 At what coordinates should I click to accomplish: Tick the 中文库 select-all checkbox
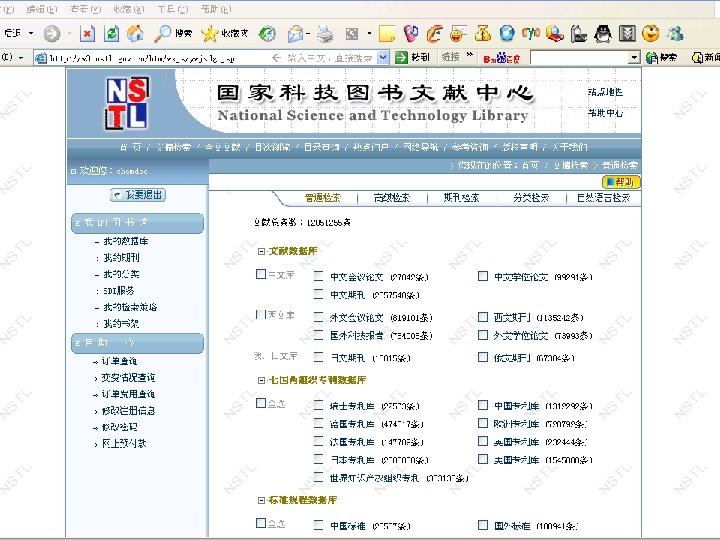coord(261,274)
